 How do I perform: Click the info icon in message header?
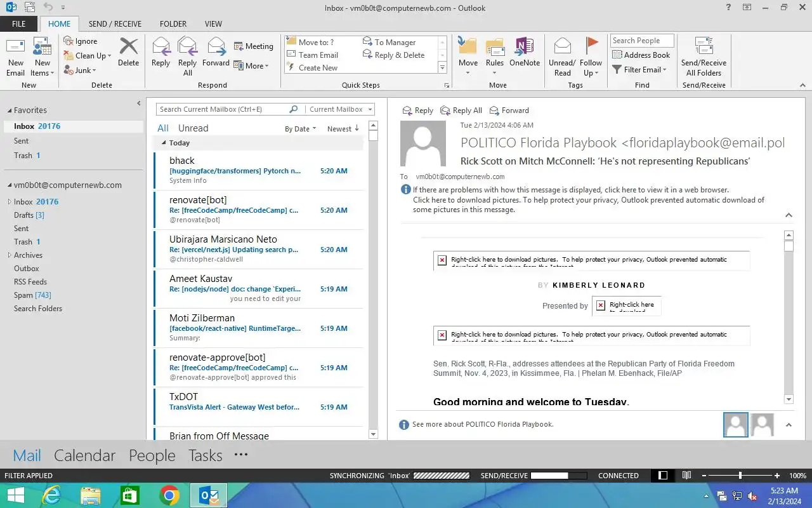(406, 190)
